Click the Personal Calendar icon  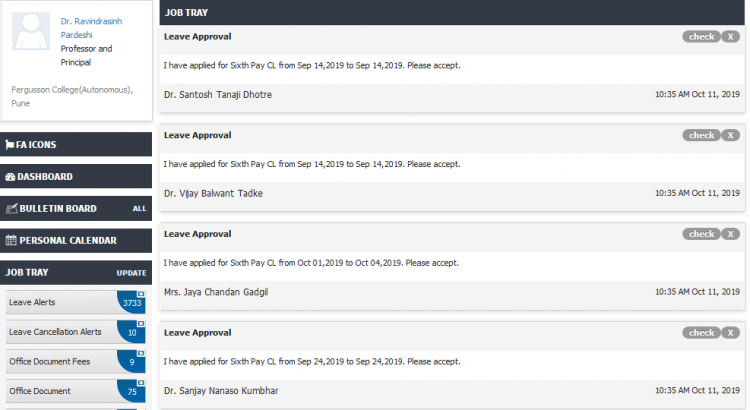coord(11,240)
